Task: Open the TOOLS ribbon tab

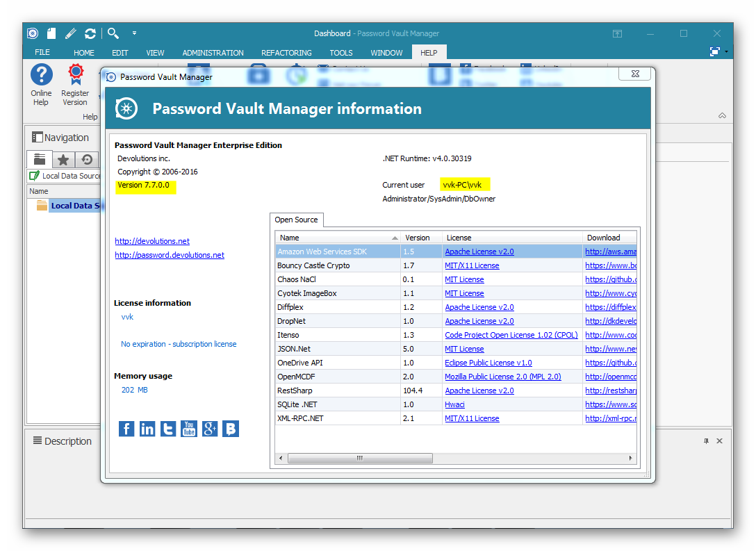Action: pos(341,53)
